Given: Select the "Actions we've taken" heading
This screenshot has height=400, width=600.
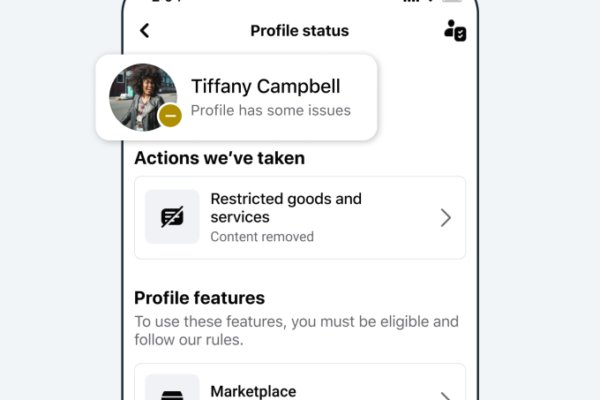Looking at the screenshot, I should (x=219, y=158).
